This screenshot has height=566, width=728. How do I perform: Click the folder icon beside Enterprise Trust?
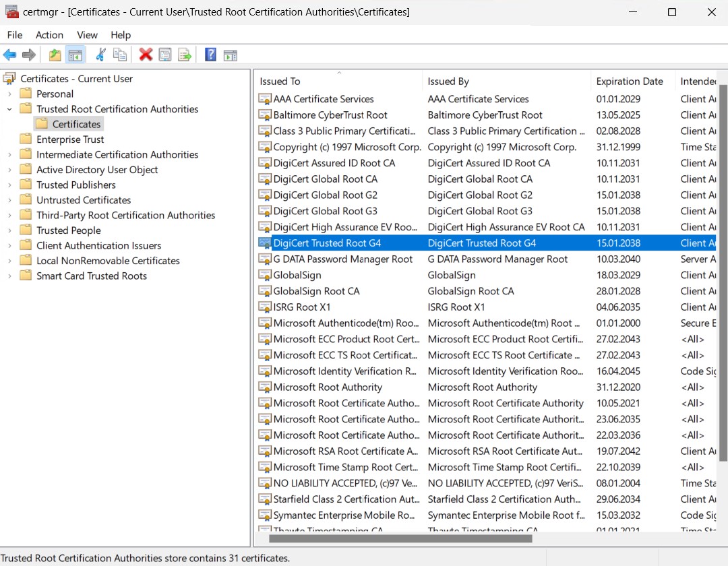click(x=26, y=139)
